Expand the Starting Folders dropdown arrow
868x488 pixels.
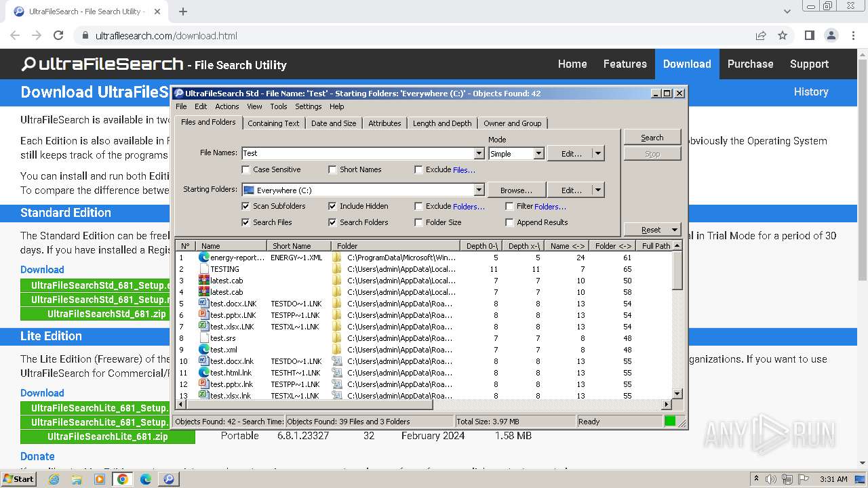(x=479, y=190)
